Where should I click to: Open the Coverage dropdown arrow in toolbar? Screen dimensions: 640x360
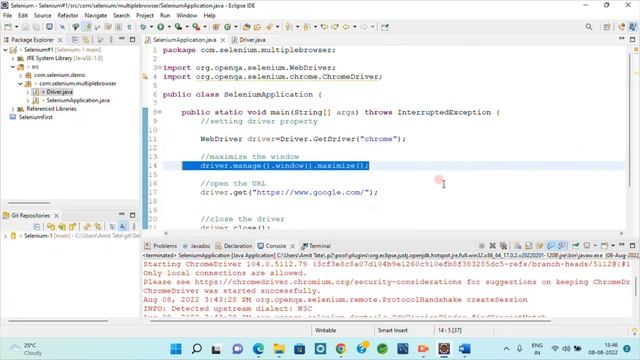[187, 27]
